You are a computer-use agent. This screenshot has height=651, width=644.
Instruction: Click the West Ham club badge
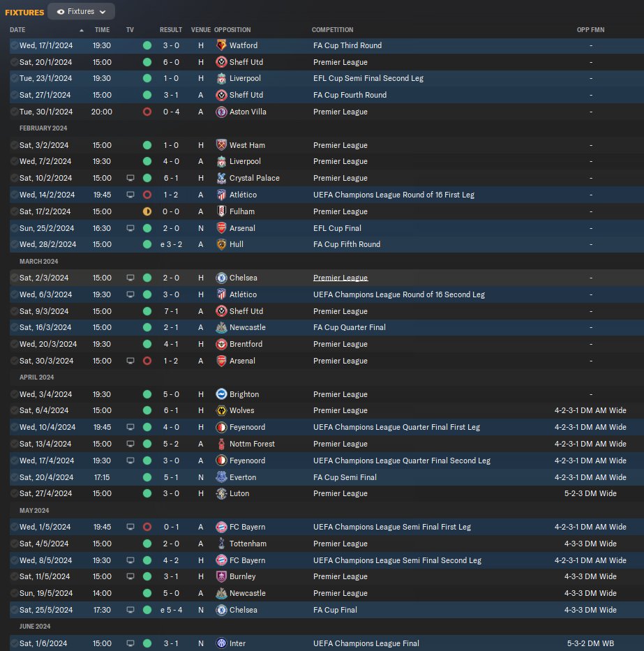(x=221, y=145)
